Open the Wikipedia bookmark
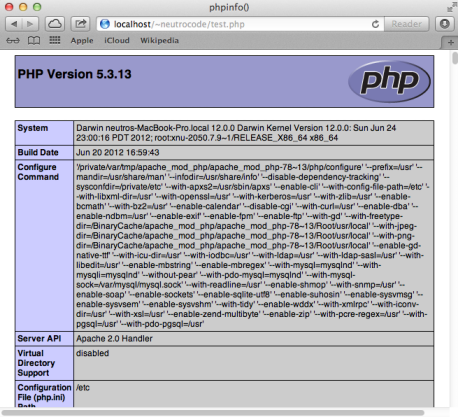Viewport: 458px width, 417px height. (159, 40)
